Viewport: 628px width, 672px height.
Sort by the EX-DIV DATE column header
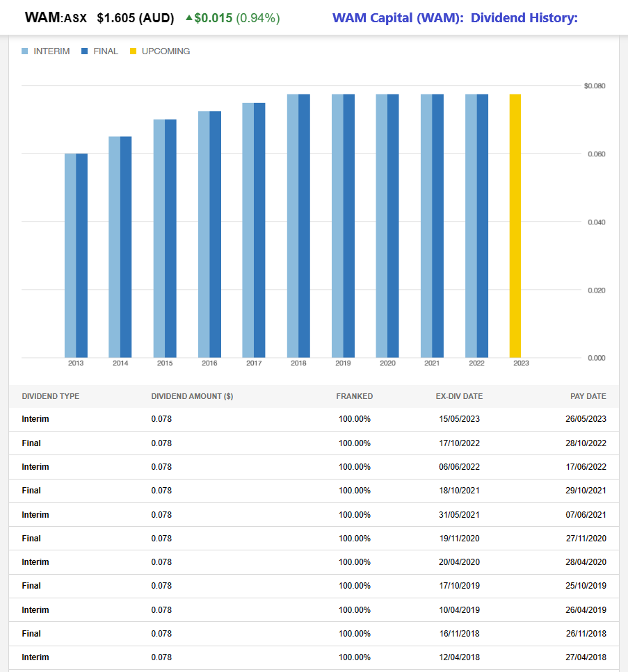[x=460, y=396]
